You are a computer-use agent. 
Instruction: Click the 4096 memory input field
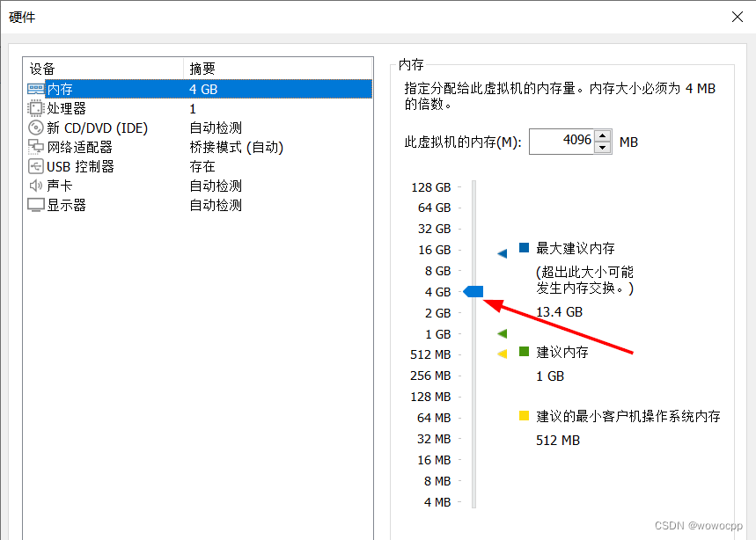(x=561, y=142)
